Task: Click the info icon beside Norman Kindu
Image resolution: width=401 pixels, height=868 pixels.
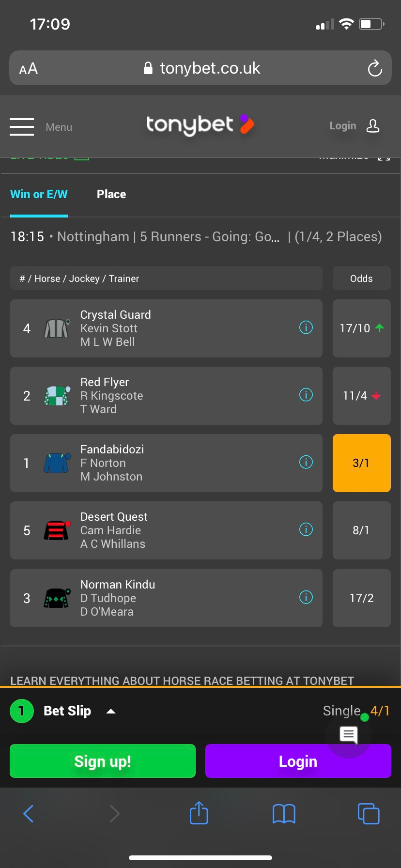Action: [306, 597]
